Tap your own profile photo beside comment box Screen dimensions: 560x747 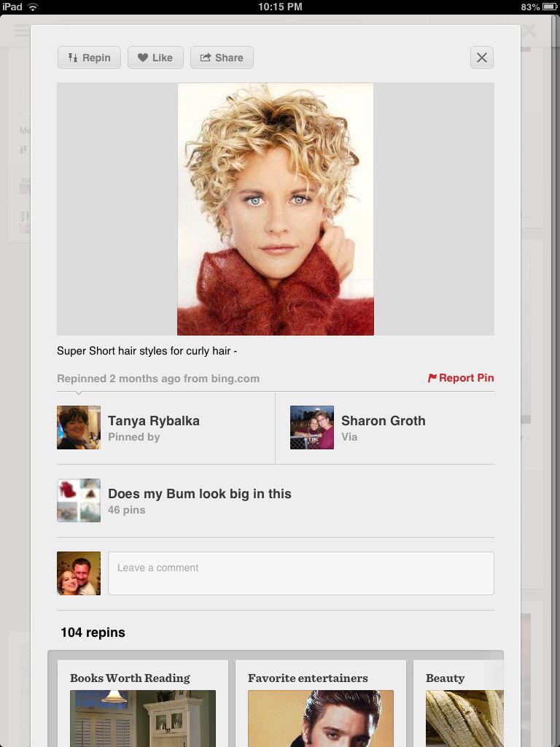point(79,573)
